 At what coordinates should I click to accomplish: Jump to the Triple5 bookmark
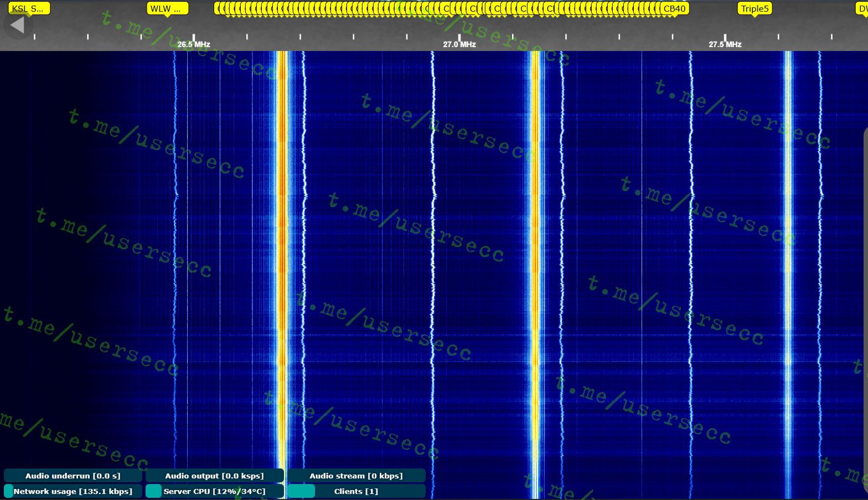(755, 8)
